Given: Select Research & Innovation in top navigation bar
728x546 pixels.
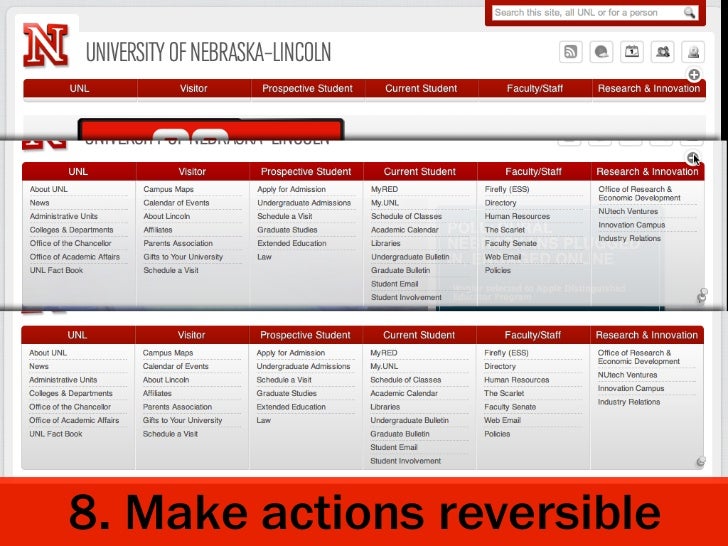Looking at the screenshot, I should [649, 88].
